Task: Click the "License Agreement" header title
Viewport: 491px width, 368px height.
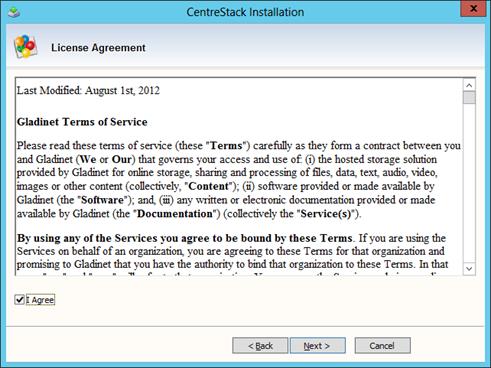Action: [x=98, y=48]
